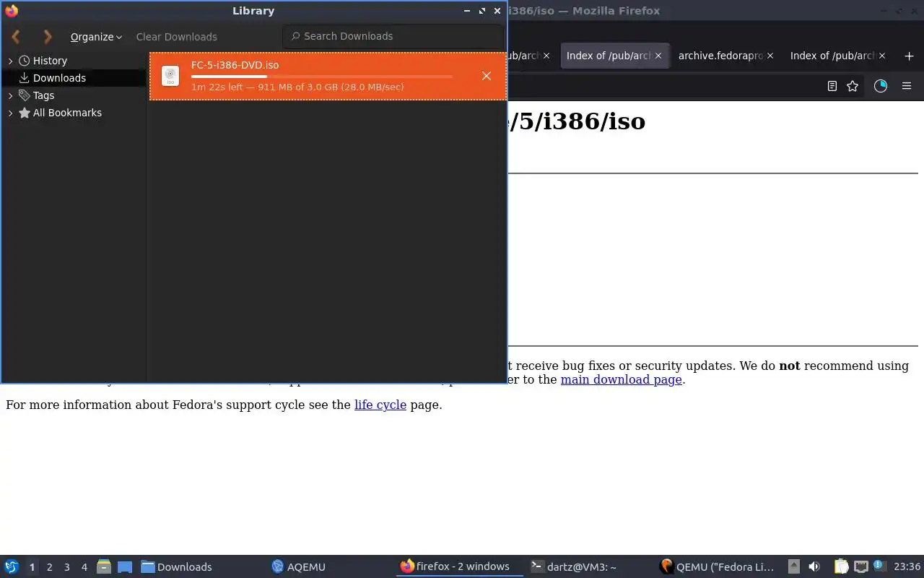Viewport: 924px width, 578px height.
Task: Bookmark this page with the star icon
Action: click(x=853, y=86)
